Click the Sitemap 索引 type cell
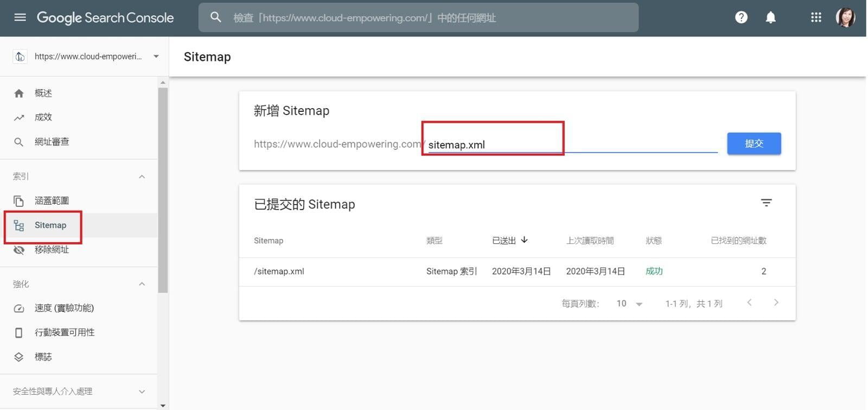The width and height of the screenshot is (868, 410). click(451, 272)
